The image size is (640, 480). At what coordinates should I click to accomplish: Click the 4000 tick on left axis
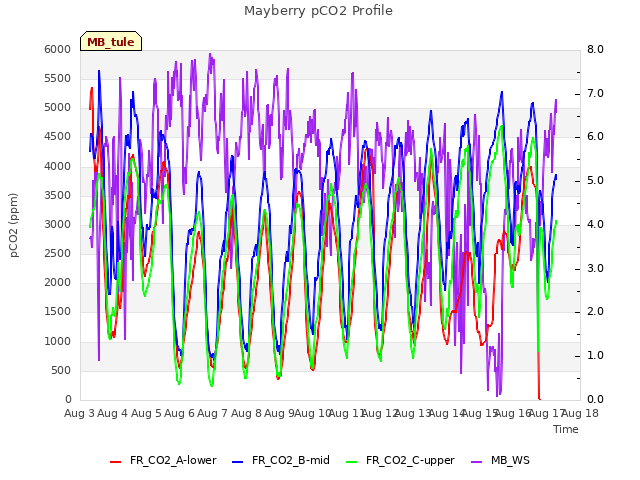coord(58,166)
